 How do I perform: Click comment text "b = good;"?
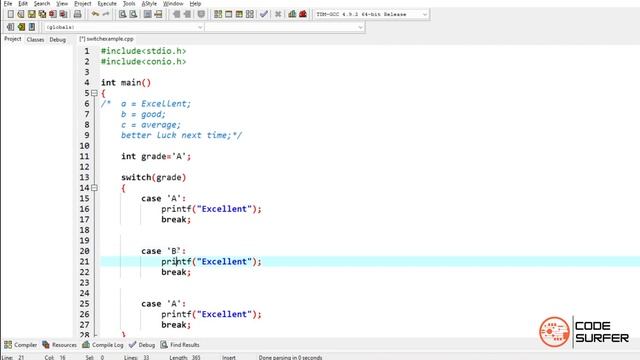[x=143, y=114]
